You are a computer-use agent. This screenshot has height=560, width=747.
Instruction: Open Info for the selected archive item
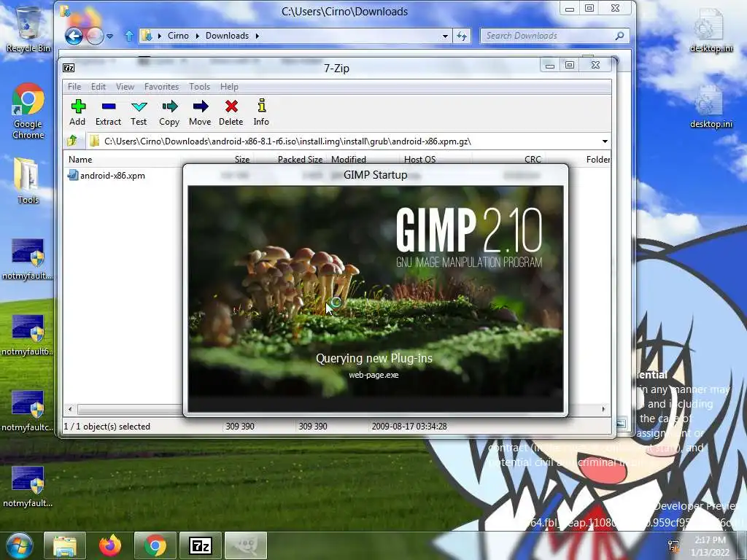tap(261, 113)
